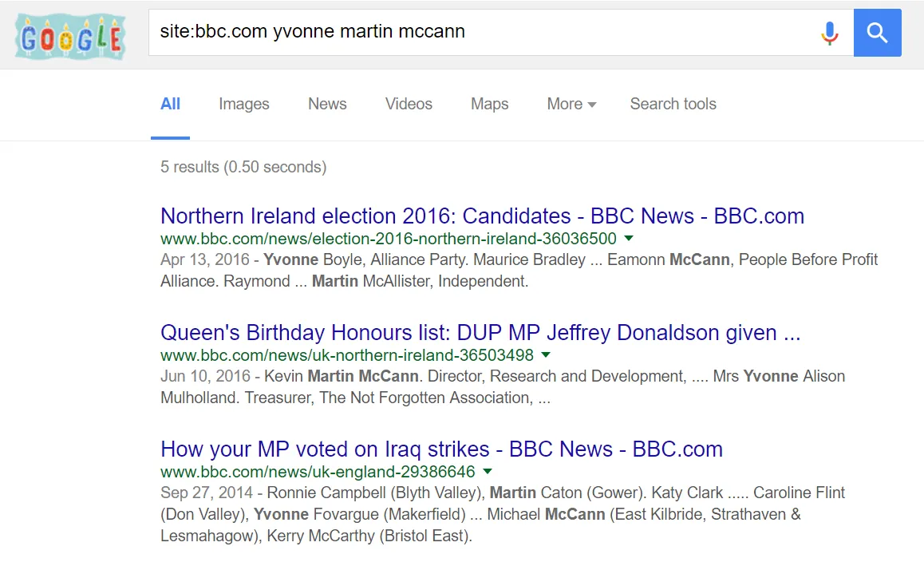Submit query with blue magnifier button
The image size is (924, 570).
[877, 33]
